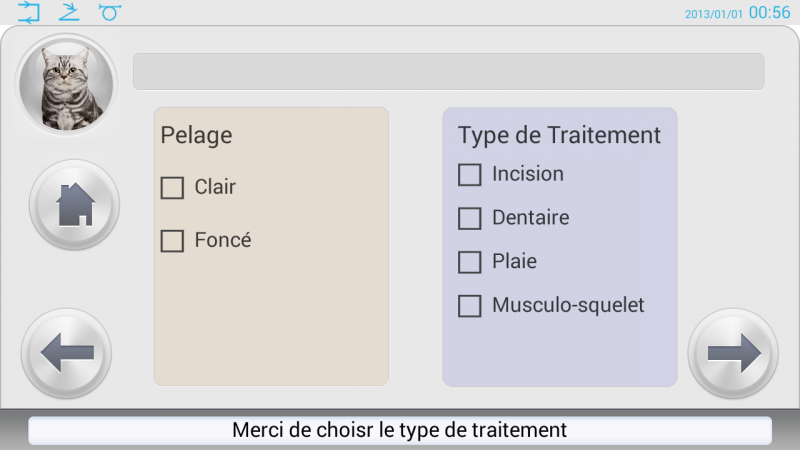Click the clock time 00:56
Image resolution: width=800 pixels, height=450 pixels.
pyautogui.click(x=769, y=12)
